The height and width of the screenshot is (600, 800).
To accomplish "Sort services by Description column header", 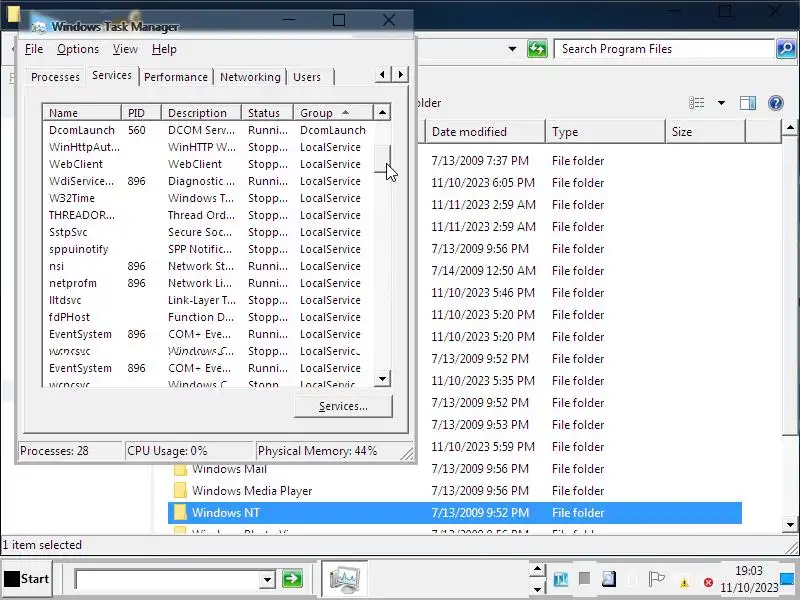I will pyautogui.click(x=201, y=113).
